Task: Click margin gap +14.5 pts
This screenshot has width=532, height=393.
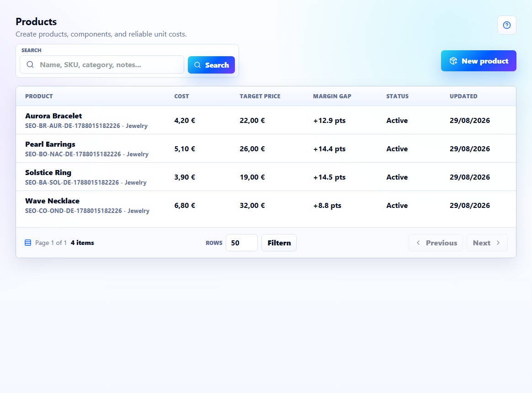Action: click(x=329, y=177)
